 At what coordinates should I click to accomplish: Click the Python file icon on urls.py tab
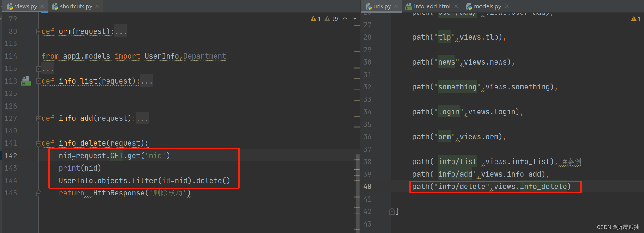[x=369, y=6]
